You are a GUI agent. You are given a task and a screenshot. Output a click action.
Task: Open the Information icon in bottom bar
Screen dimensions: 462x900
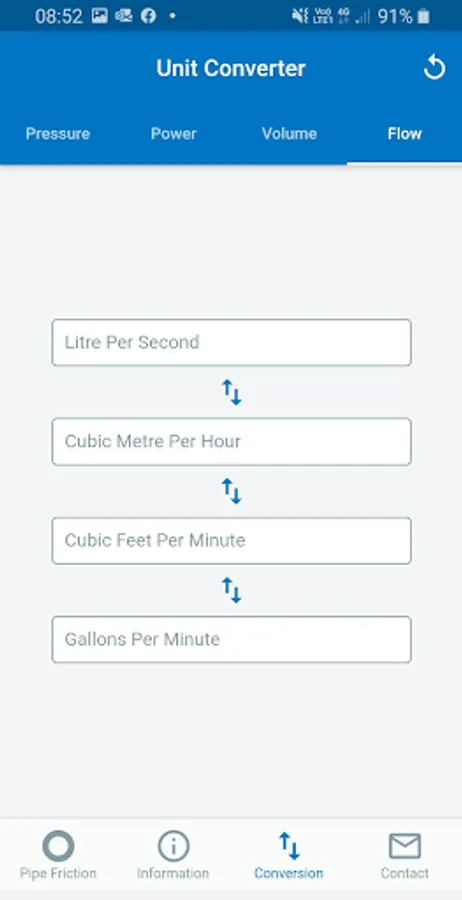click(x=173, y=846)
